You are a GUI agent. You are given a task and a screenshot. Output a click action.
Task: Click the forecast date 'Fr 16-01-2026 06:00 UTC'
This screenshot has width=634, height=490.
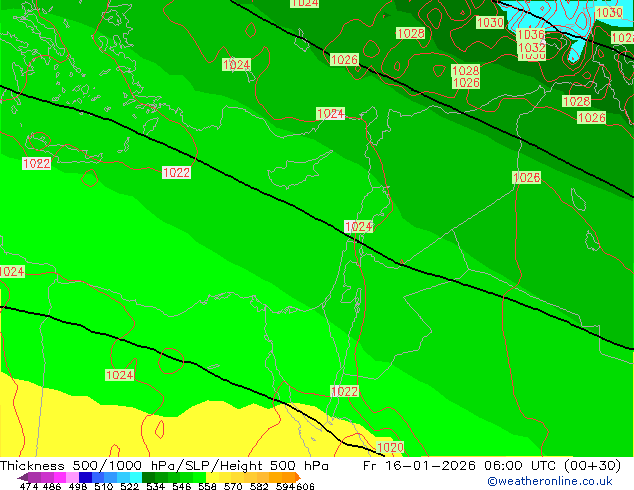coord(460,466)
